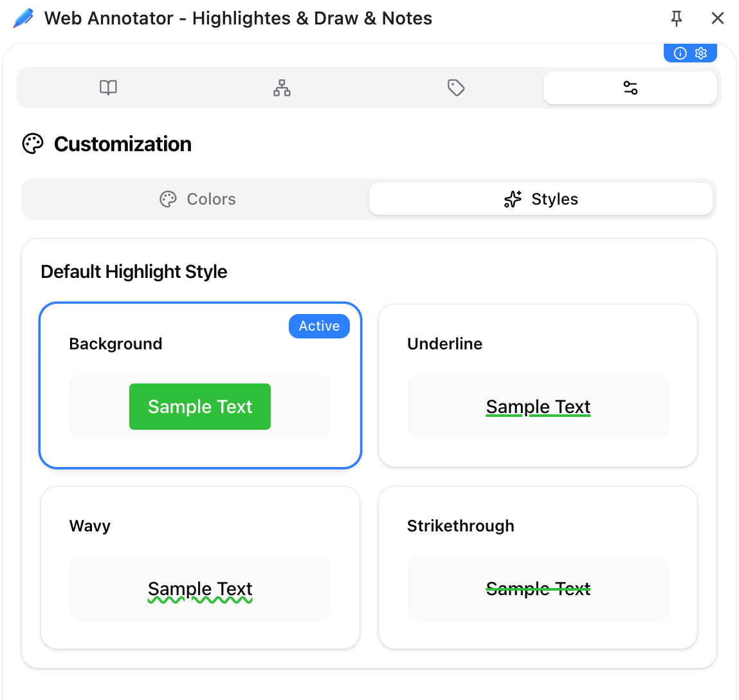Open the Styles tab
Screen dimensions: 739x700
(540, 199)
